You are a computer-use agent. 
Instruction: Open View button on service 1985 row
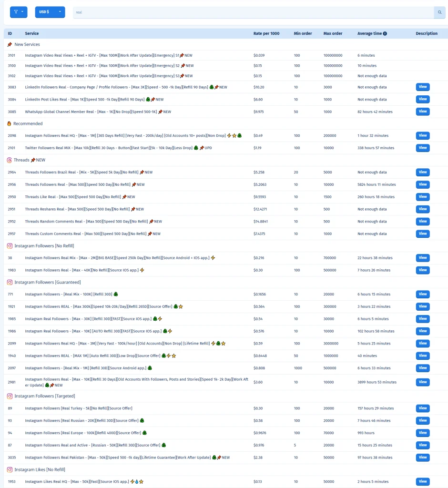point(423,319)
